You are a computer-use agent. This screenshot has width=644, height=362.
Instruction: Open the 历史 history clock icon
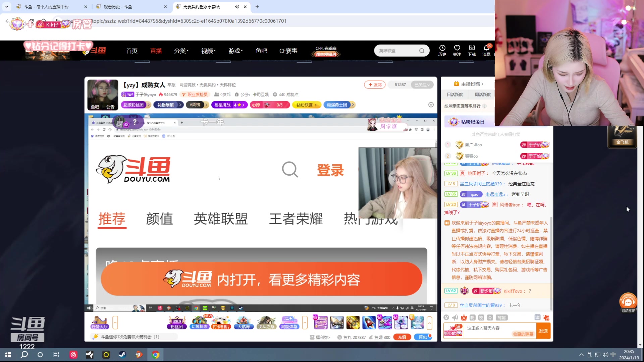pyautogui.click(x=442, y=51)
